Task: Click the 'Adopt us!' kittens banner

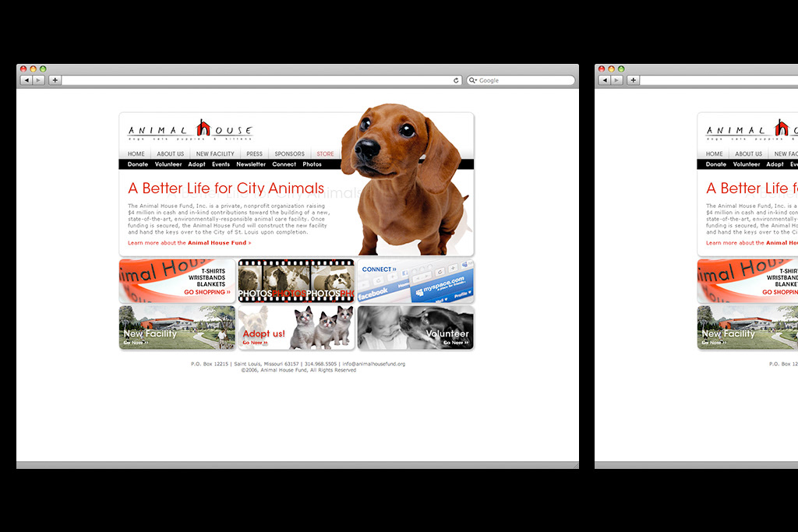Action: coord(296,328)
